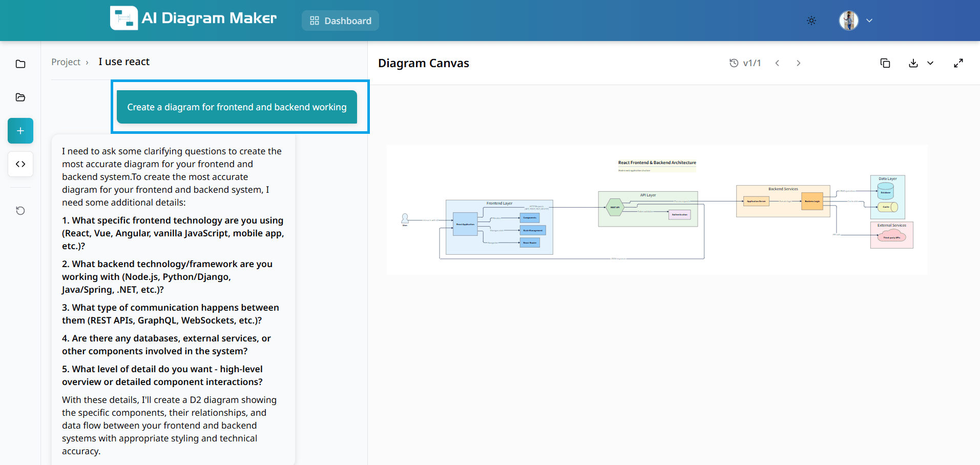
Task: Open the code view icon in sidebar
Action: pyautogui.click(x=20, y=164)
